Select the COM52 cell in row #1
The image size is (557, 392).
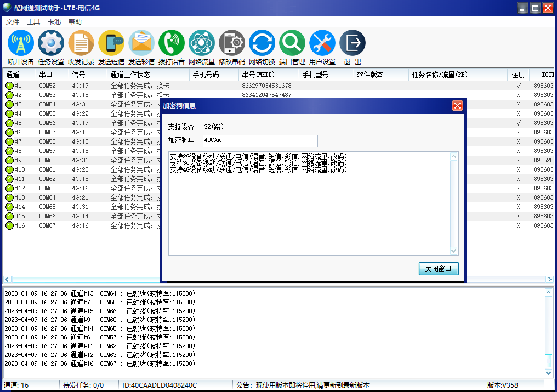(47, 86)
